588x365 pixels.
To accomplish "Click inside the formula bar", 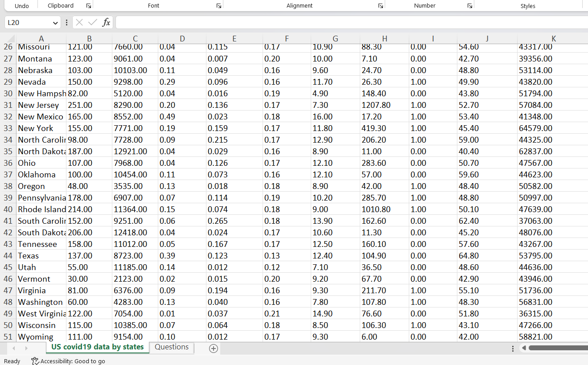I will (x=267, y=22).
